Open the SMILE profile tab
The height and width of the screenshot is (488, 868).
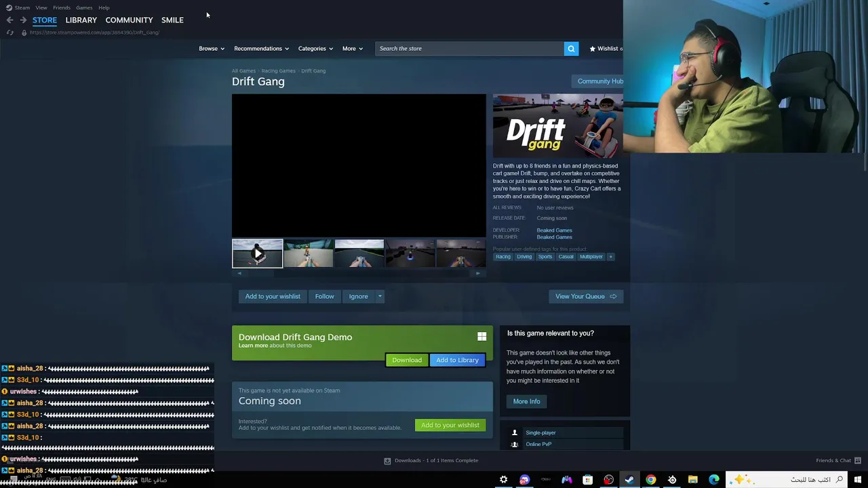coord(172,20)
